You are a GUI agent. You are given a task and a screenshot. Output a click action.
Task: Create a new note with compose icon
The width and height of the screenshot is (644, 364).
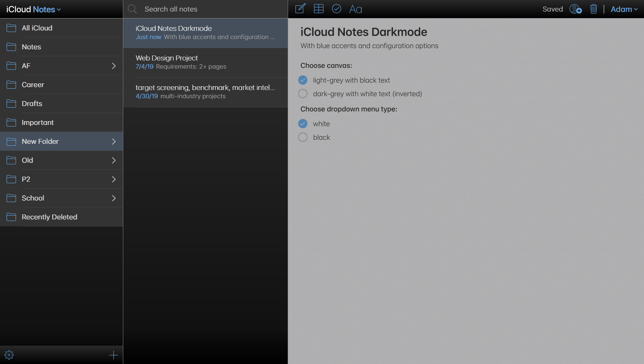300,9
